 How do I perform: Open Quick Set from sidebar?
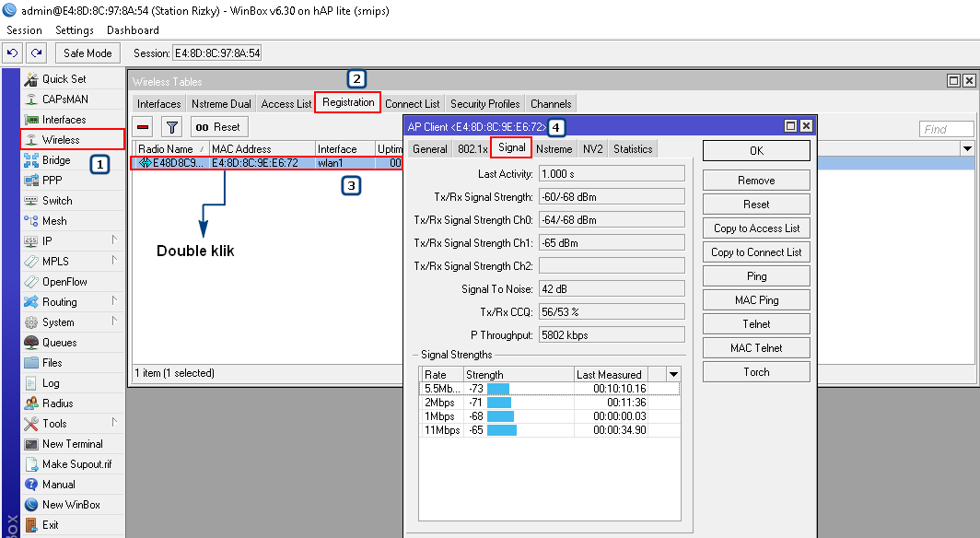(x=64, y=78)
